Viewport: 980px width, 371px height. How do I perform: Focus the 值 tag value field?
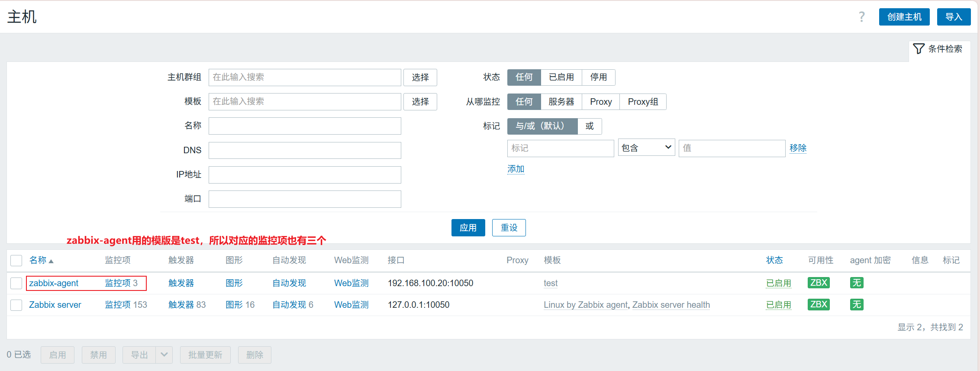(732, 148)
